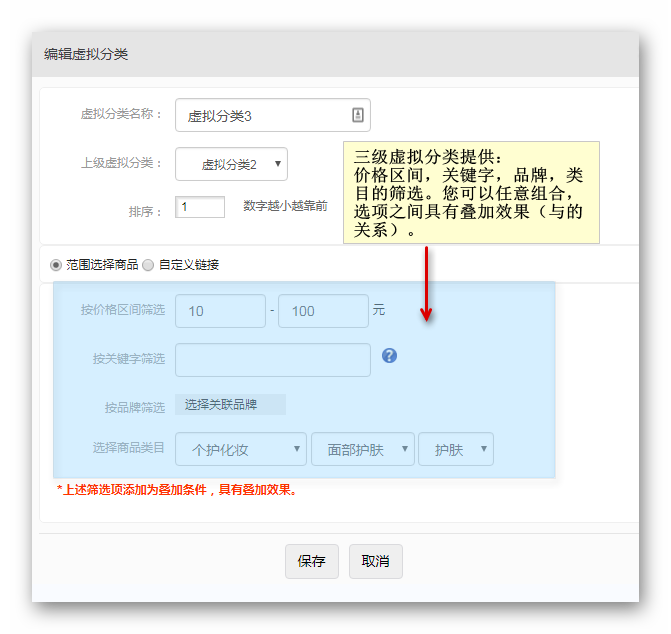Expand the 个护化妆 category dropdown
Viewport: 671px width, 634px height.
240,449
